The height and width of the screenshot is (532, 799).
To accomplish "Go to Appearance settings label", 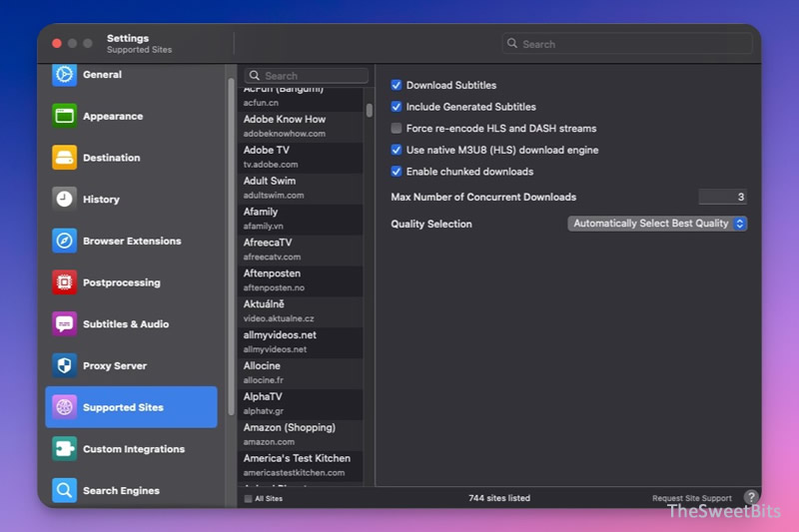I will [113, 116].
